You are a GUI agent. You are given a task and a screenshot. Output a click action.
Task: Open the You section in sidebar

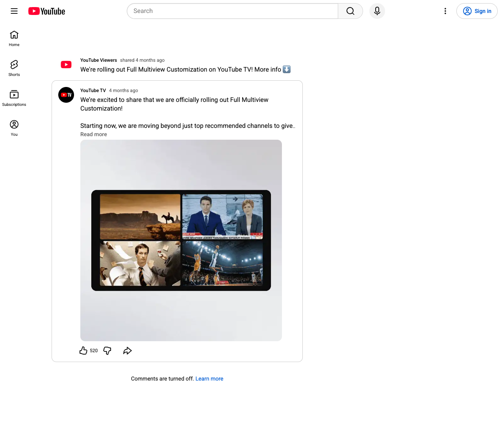[x=14, y=128]
